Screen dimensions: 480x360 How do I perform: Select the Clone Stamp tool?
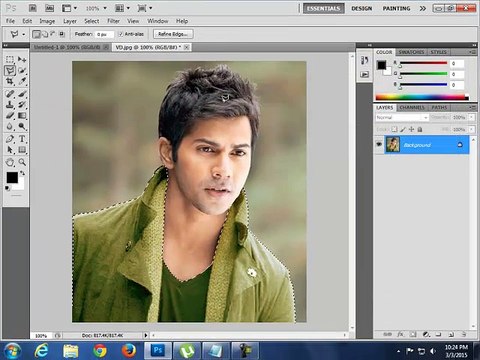[10, 105]
